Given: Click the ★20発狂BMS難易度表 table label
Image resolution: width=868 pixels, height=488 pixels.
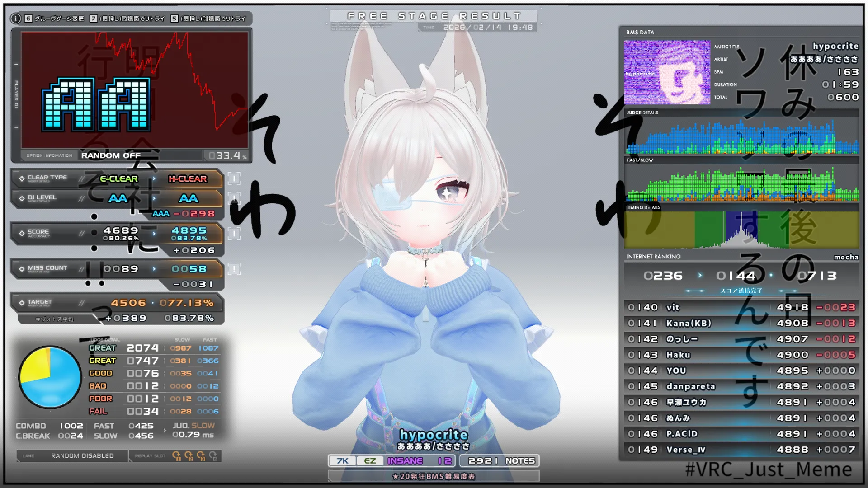Looking at the screenshot, I should point(434,476).
